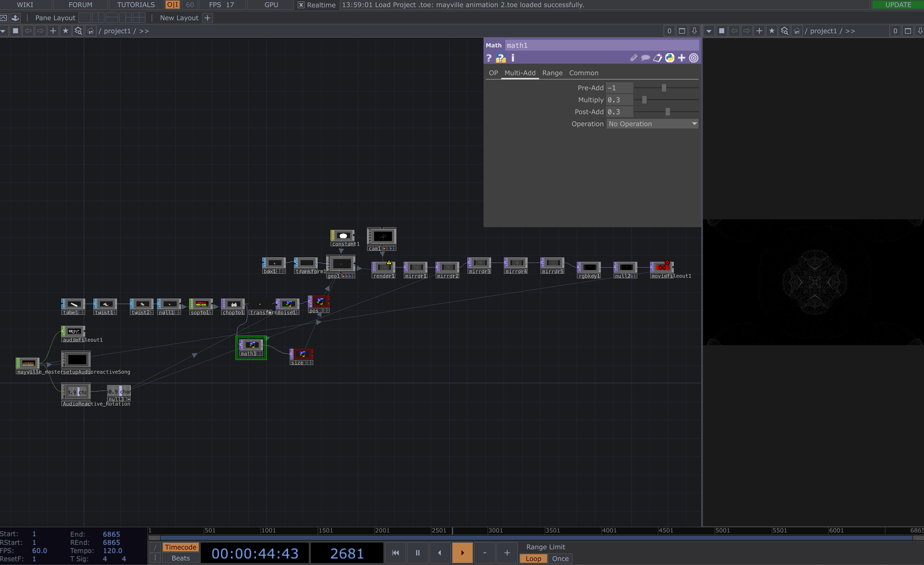Open the Common parameter tab
This screenshot has height=565, width=924.
[584, 73]
